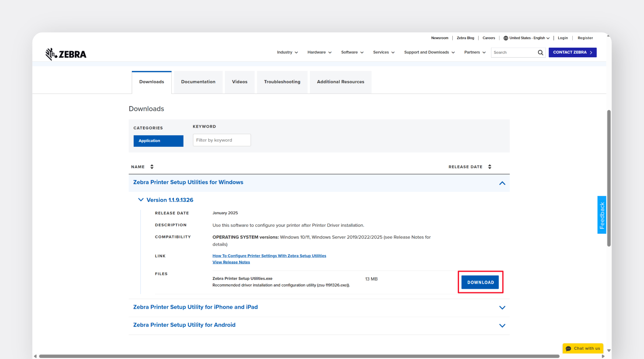644x359 pixels.
Task: Sort by Release Date using sort arrows
Action: point(490,167)
